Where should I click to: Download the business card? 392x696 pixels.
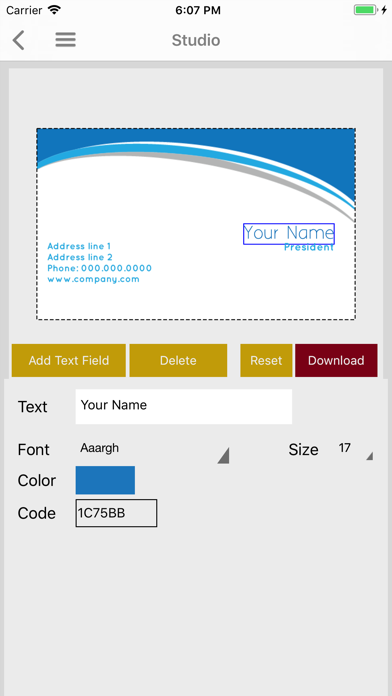tap(336, 360)
